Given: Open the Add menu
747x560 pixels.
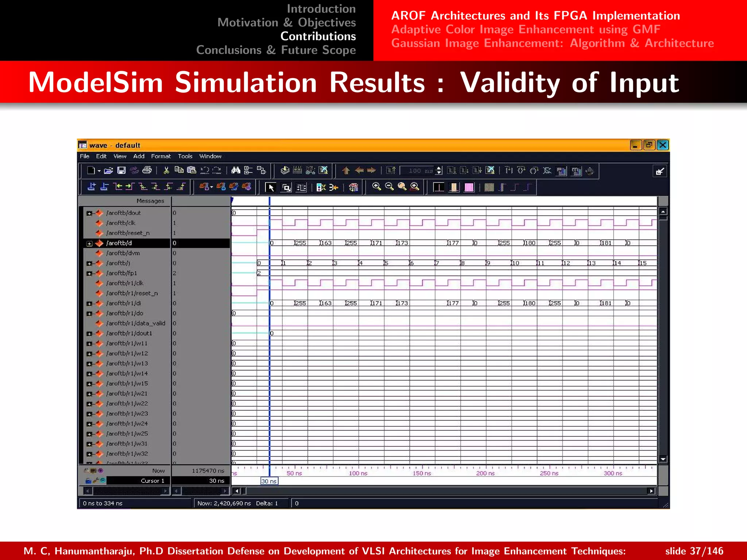Looking at the screenshot, I should tap(139, 156).
